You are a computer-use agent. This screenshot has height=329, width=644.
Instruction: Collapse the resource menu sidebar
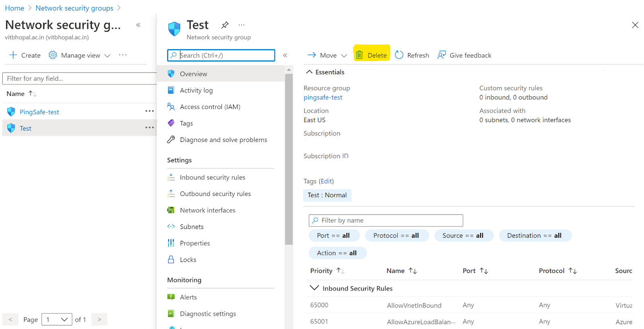tap(285, 55)
